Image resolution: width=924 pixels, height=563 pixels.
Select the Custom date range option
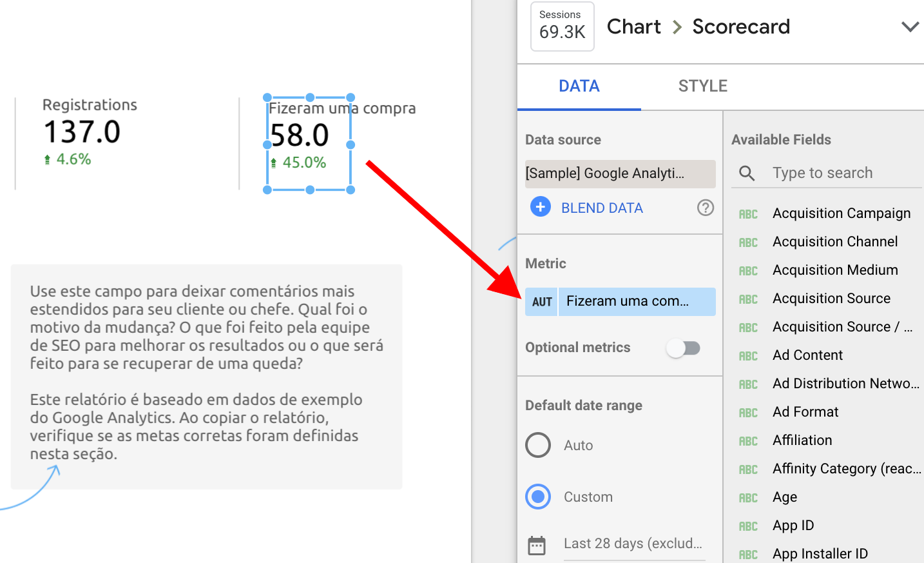(x=538, y=497)
